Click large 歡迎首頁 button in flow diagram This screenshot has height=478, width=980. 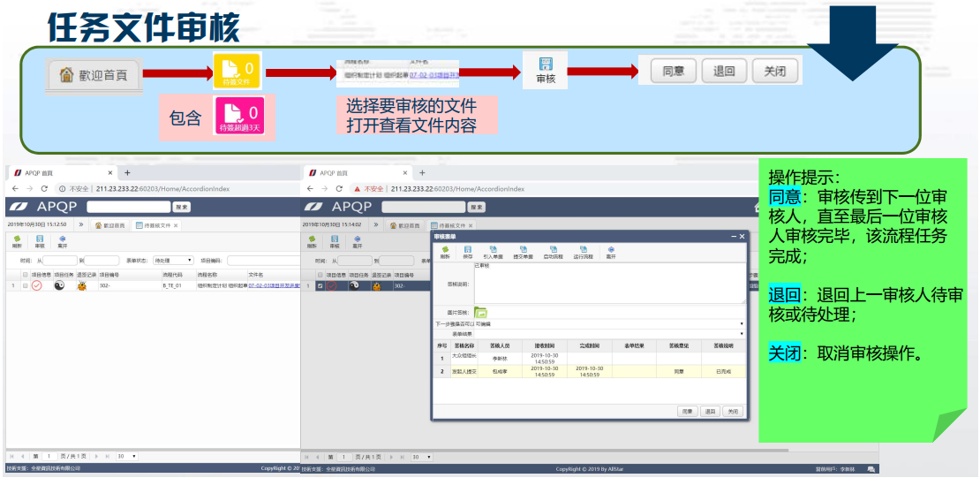[94, 75]
